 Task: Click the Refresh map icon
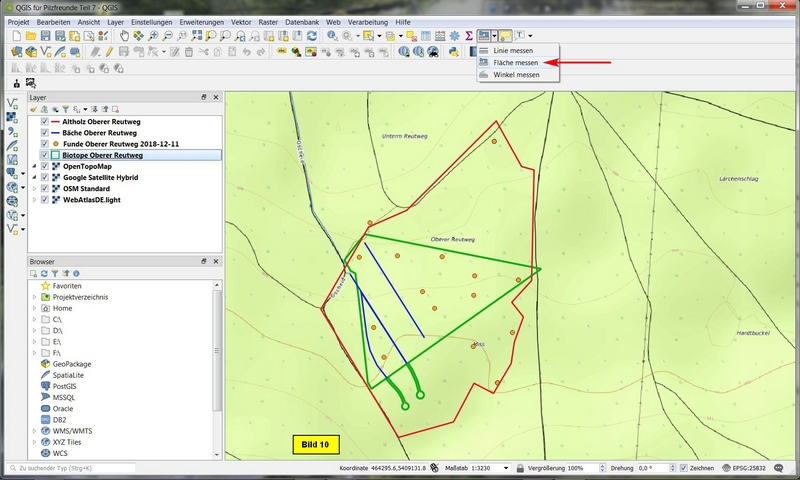click(312, 36)
